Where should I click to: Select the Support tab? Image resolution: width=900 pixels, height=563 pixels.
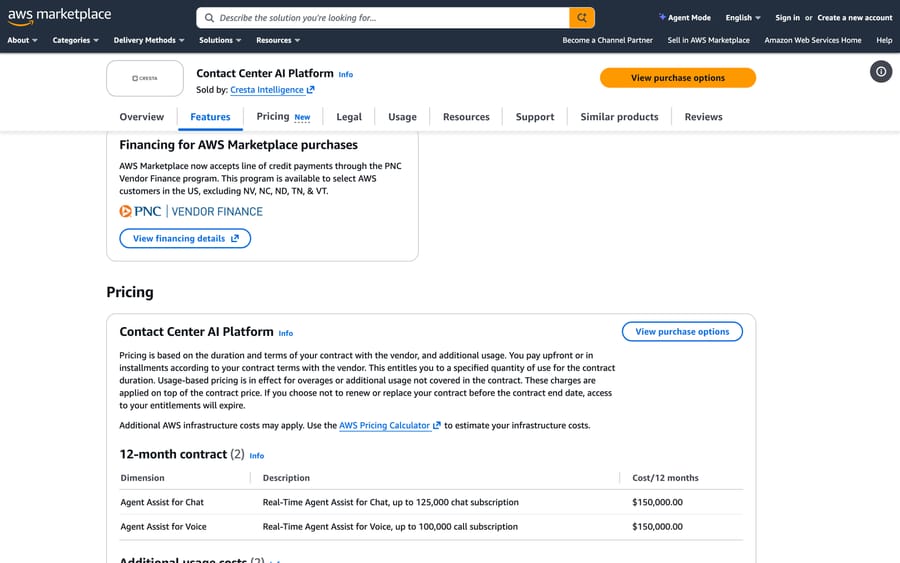535,117
